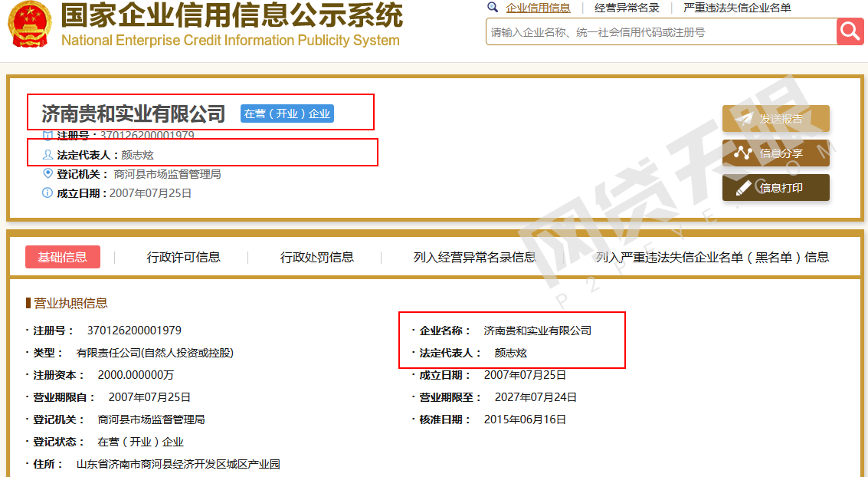
Task: Click the license 登记机关 value 商河县市场监督管理局
Action: (151, 419)
